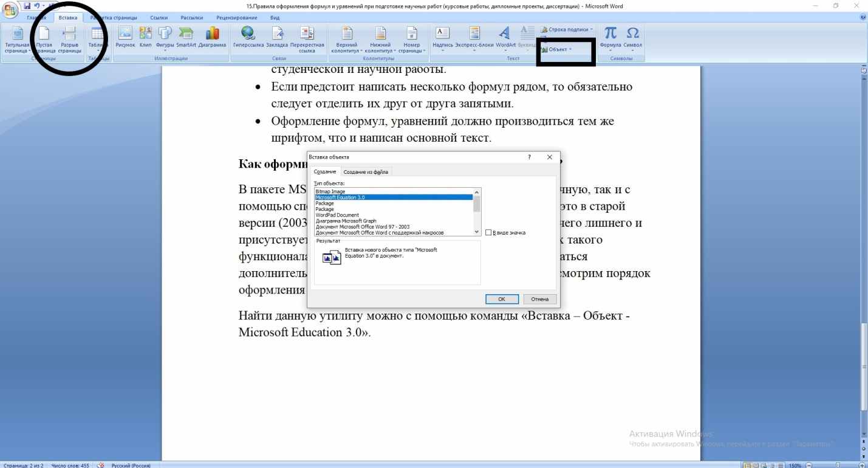
Task: Click the object type list up arrow
Action: [477, 191]
